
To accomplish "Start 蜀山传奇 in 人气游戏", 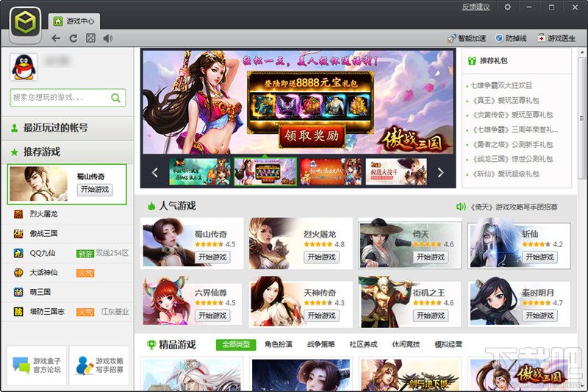I will [x=212, y=257].
